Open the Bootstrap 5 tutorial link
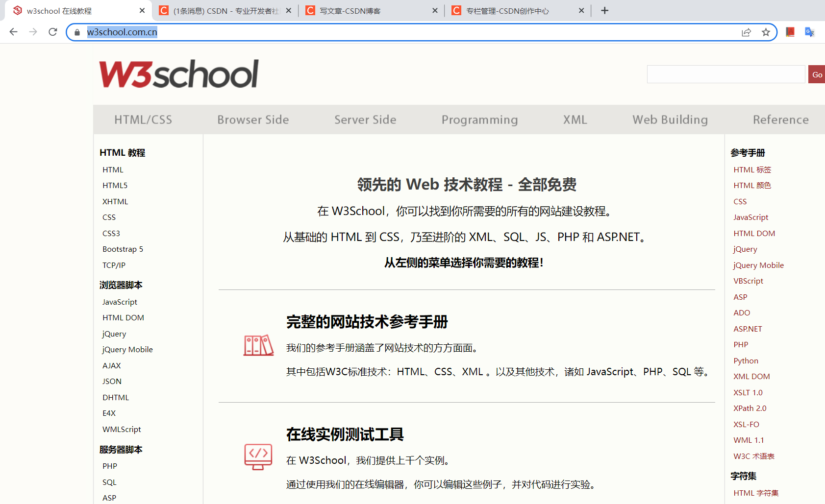The height and width of the screenshot is (504, 825). [123, 249]
